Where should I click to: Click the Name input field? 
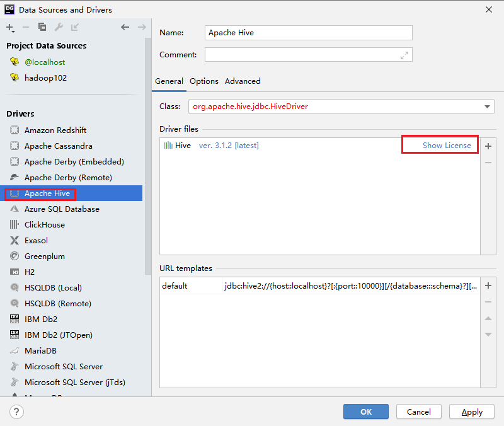pos(308,33)
